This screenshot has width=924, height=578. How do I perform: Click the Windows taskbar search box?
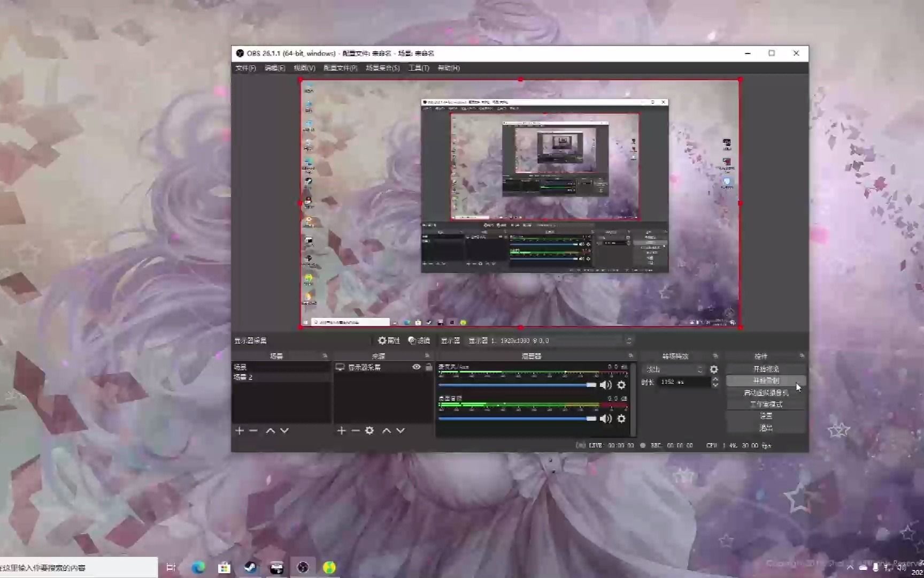[x=79, y=567]
